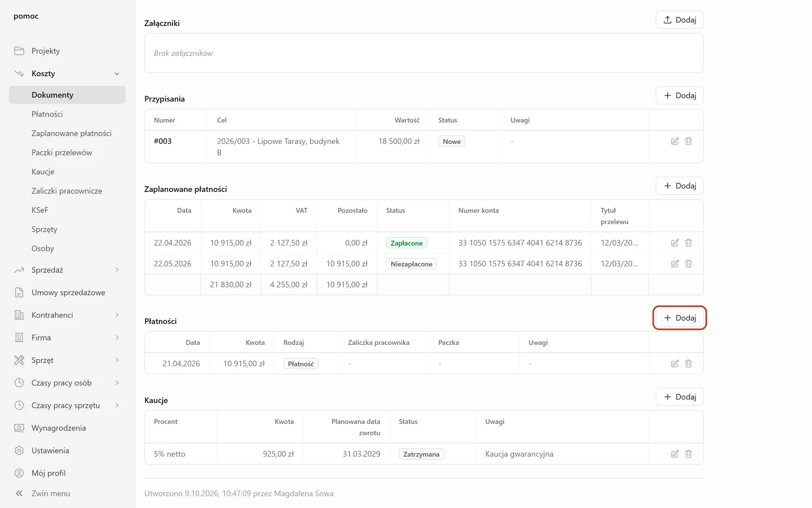Image resolution: width=812 pixels, height=508 pixels.
Task: Click the collapse menu double-arrow icon
Action: [x=19, y=493]
